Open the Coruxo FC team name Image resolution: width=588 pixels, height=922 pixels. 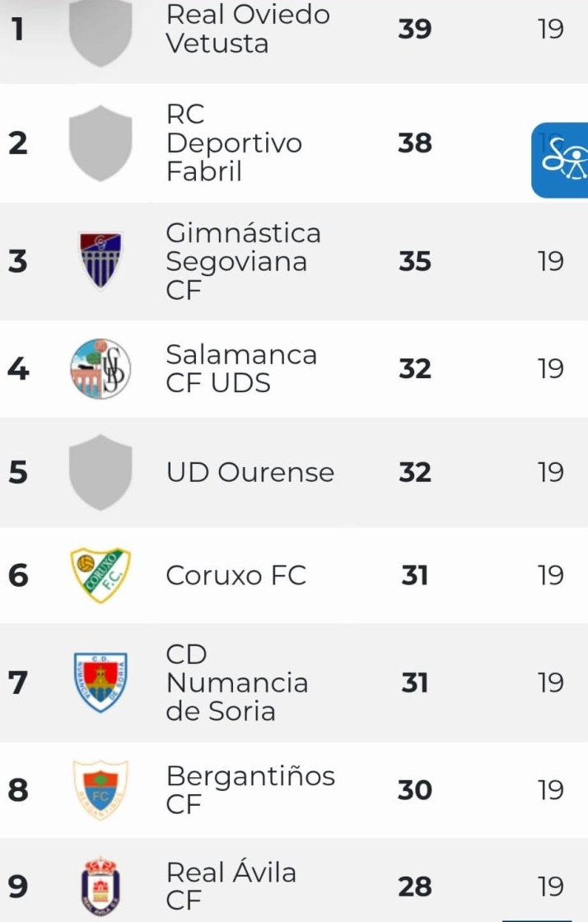[x=236, y=574]
